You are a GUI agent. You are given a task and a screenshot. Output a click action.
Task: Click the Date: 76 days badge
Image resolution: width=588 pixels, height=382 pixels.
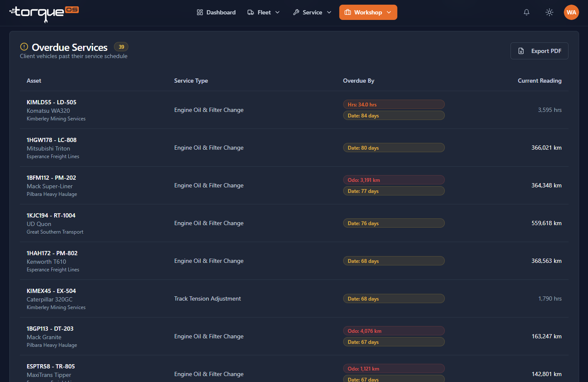[x=394, y=223]
